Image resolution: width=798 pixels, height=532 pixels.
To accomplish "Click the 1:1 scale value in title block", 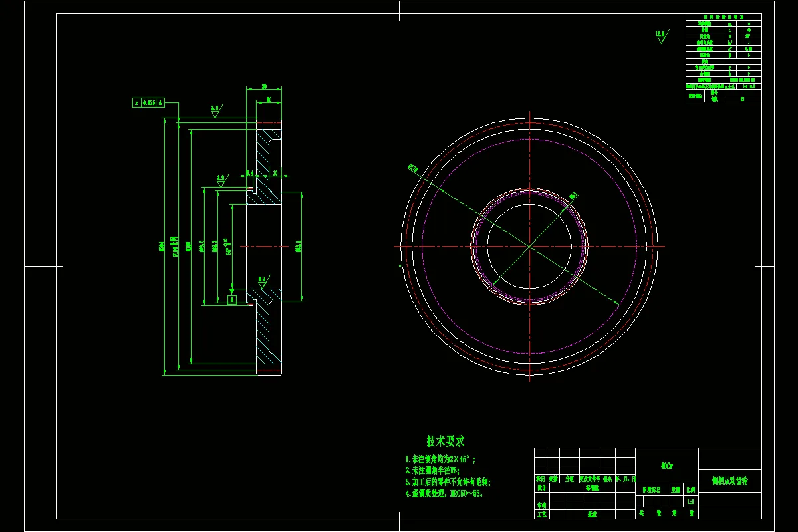I will (690, 502).
